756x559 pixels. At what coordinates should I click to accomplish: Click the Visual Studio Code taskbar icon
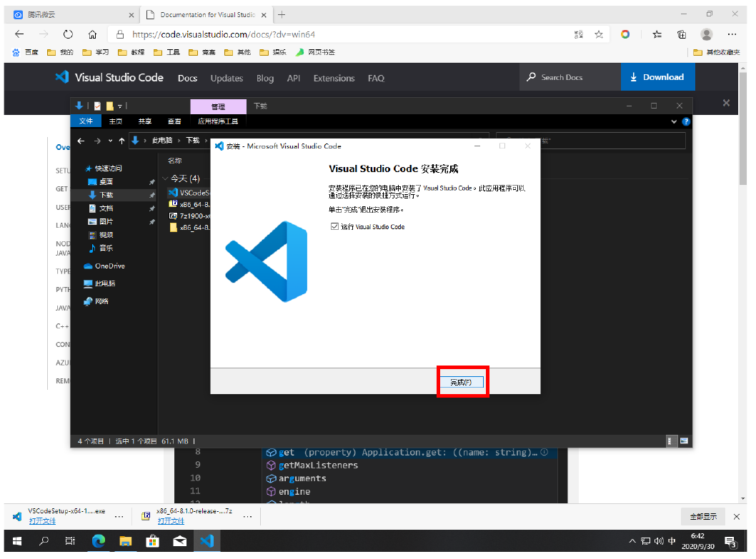tap(207, 541)
